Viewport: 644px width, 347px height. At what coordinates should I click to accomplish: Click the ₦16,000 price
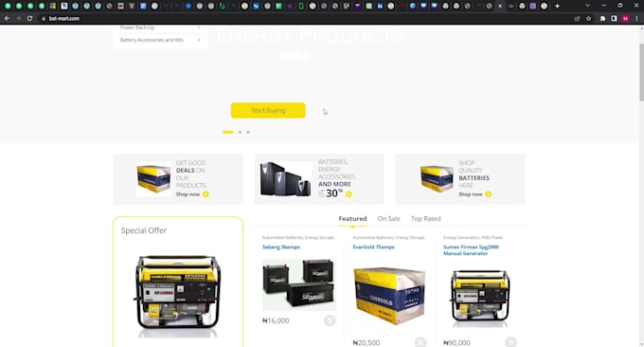click(276, 320)
